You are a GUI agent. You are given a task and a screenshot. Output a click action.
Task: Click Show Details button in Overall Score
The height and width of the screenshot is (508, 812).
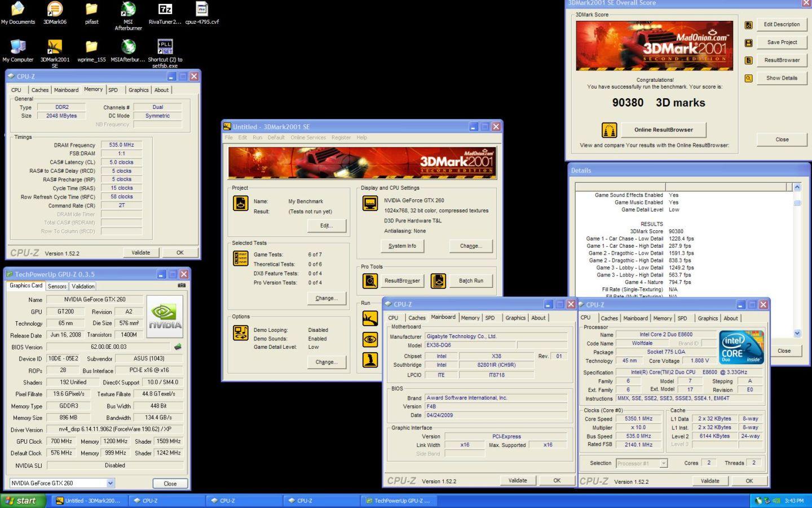[782, 78]
